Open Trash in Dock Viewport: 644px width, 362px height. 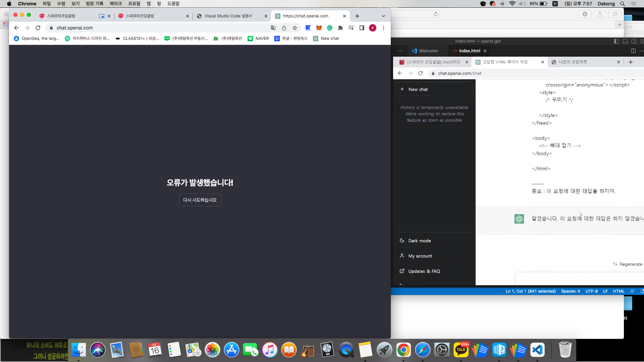pyautogui.click(x=565, y=350)
